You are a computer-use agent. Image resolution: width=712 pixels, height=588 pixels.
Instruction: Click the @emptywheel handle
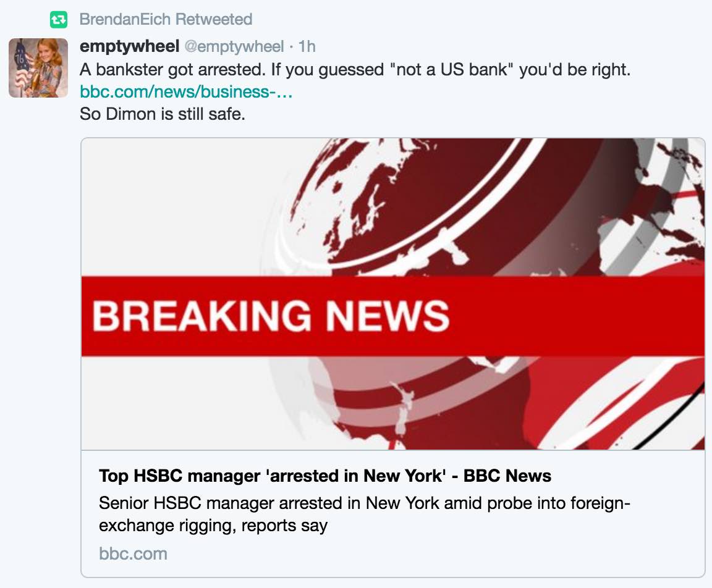(234, 46)
